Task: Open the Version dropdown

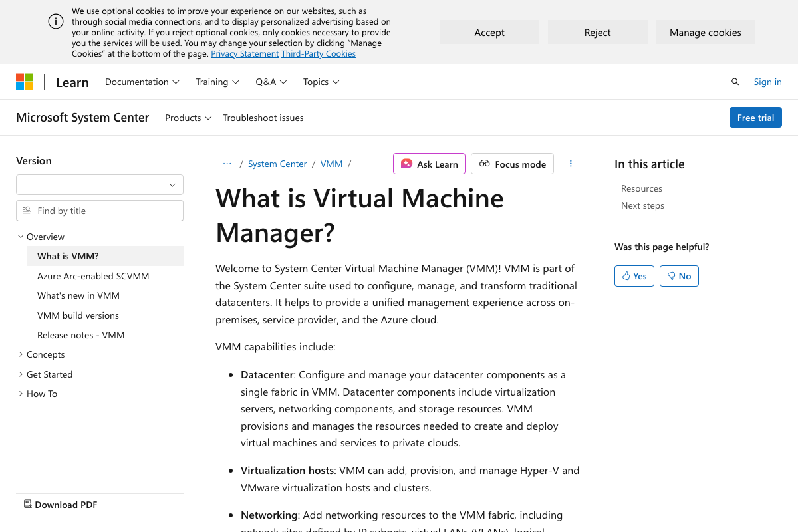Action: [x=100, y=185]
